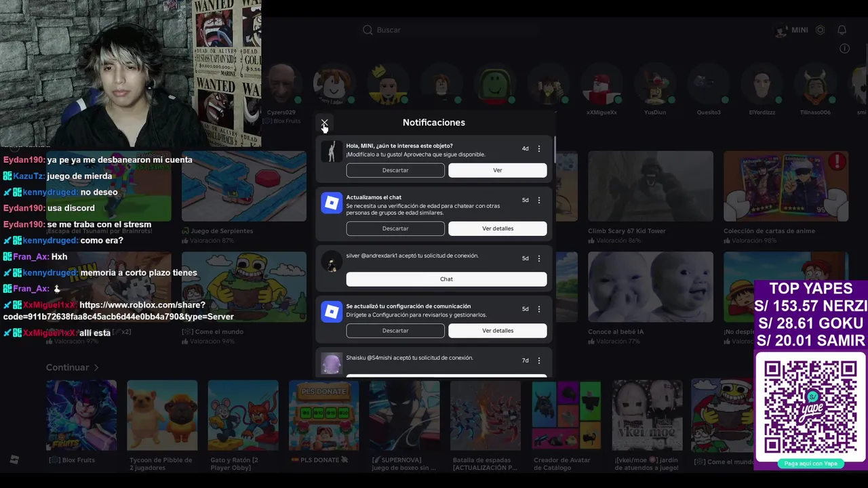
Task: Dismiss configuración de comunicación notification with Descartar
Action: click(395, 331)
